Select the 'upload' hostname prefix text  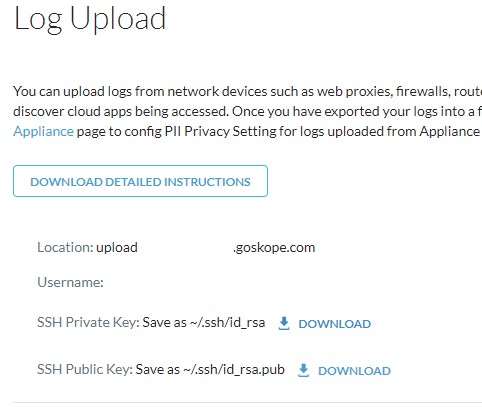117,248
